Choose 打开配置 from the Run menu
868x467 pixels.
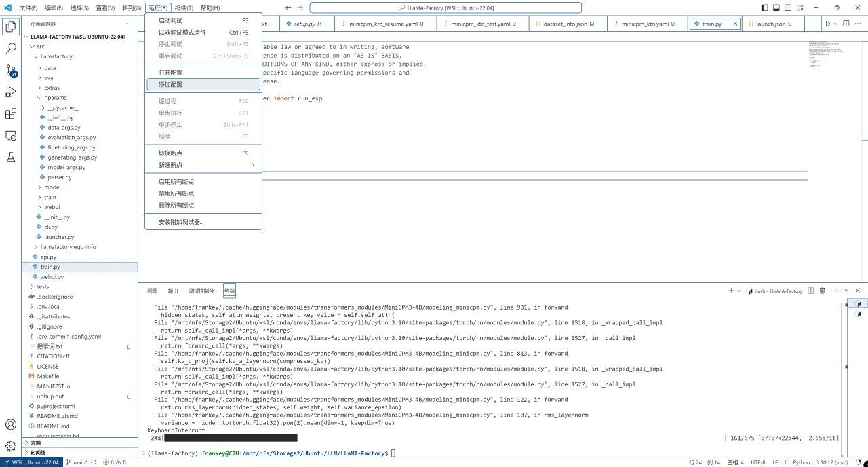[203, 73]
